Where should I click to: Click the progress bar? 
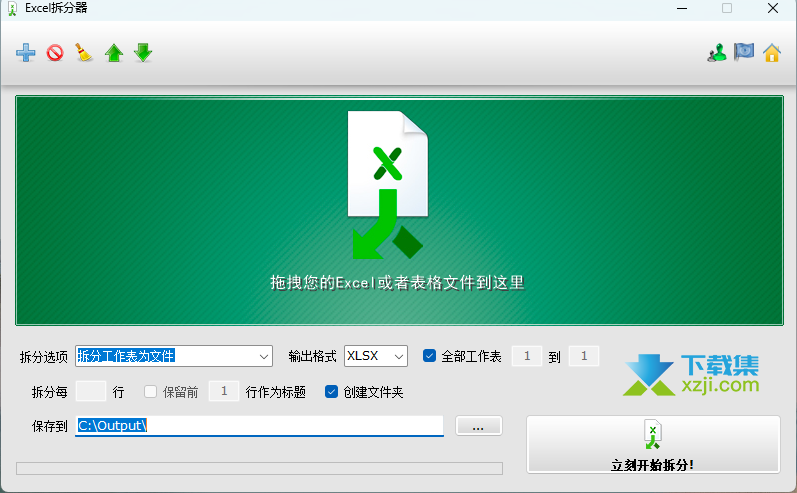click(259, 468)
